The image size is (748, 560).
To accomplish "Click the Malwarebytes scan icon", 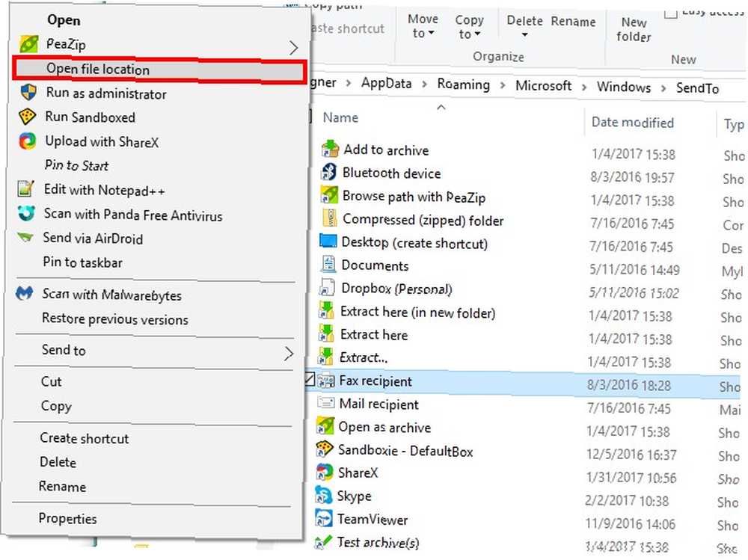I will [25, 293].
